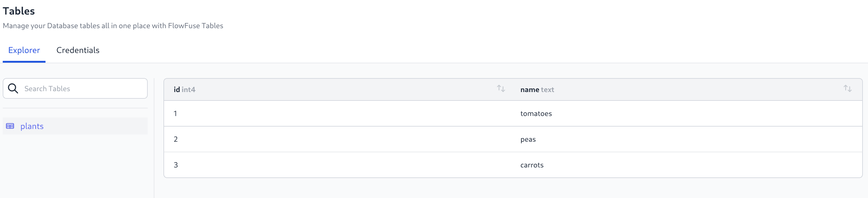Viewport: 868px width, 198px height.
Task: Select the cell containing peas
Action: pos(528,139)
